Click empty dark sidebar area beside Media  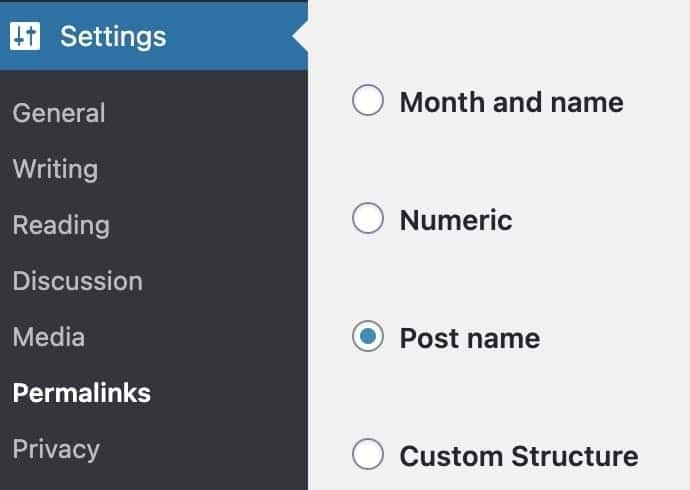(198, 337)
